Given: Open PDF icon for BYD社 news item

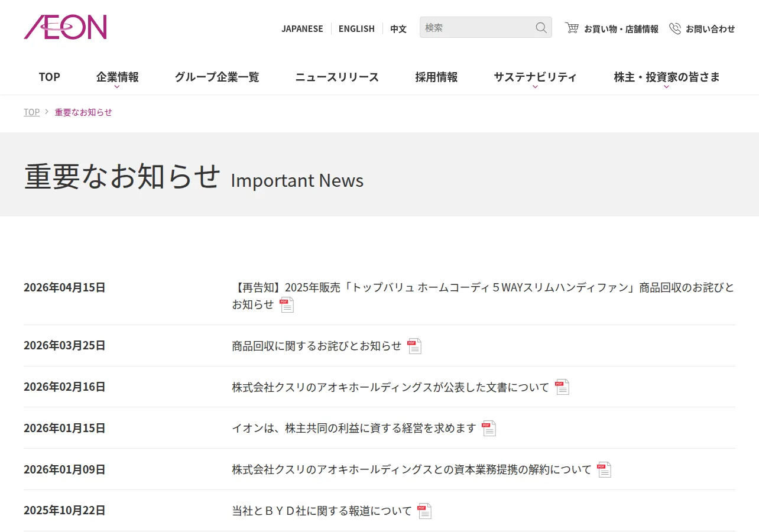Looking at the screenshot, I should 424,511.
